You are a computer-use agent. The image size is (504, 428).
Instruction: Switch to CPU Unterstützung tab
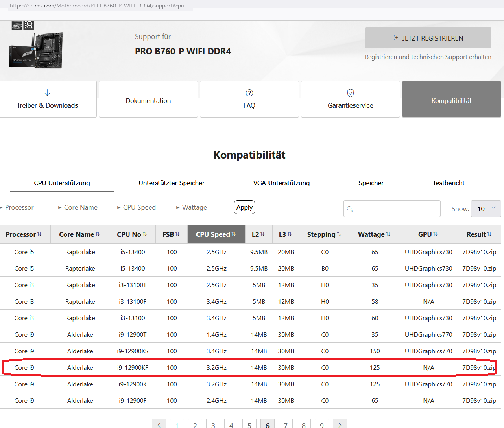coord(62,183)
